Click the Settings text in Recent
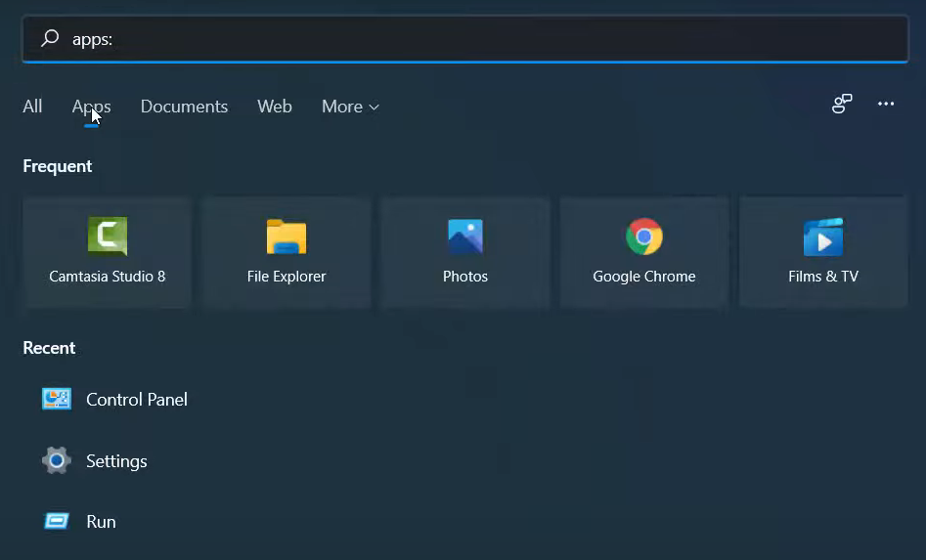The width and height of the screenshot is (926, 560). pyautogui.click(x=116, y=461)
